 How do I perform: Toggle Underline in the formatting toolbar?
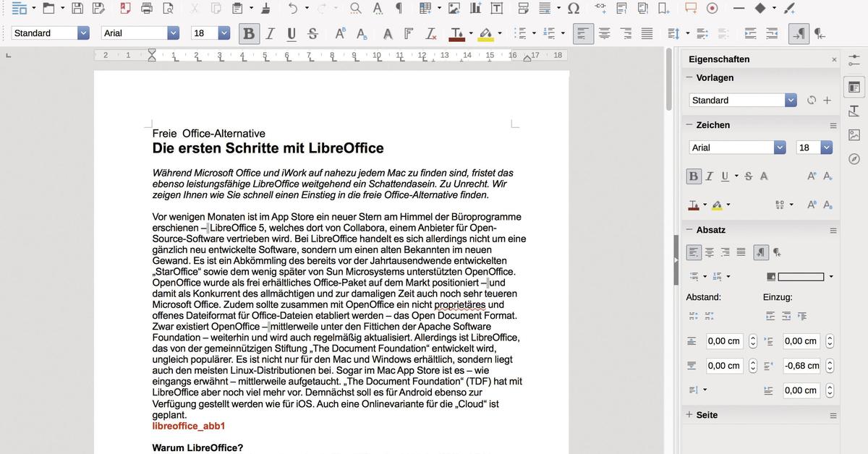click(292, 33)
